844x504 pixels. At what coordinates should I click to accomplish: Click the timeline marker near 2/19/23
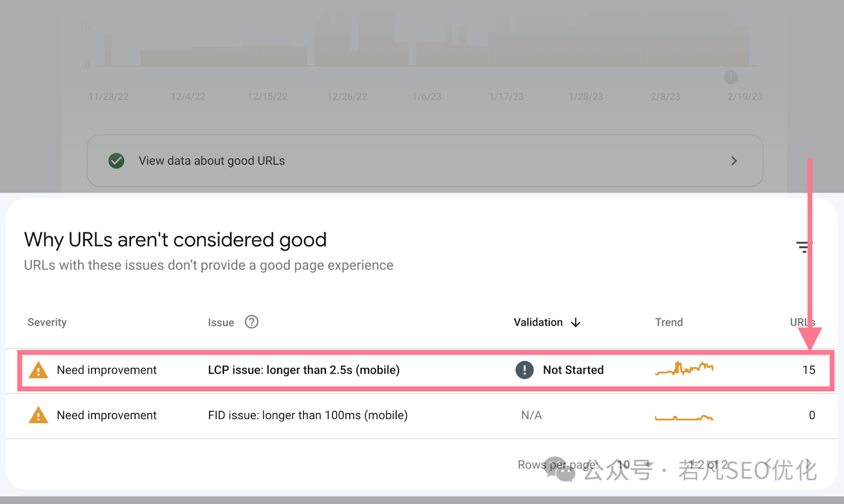tap(731, 77)
